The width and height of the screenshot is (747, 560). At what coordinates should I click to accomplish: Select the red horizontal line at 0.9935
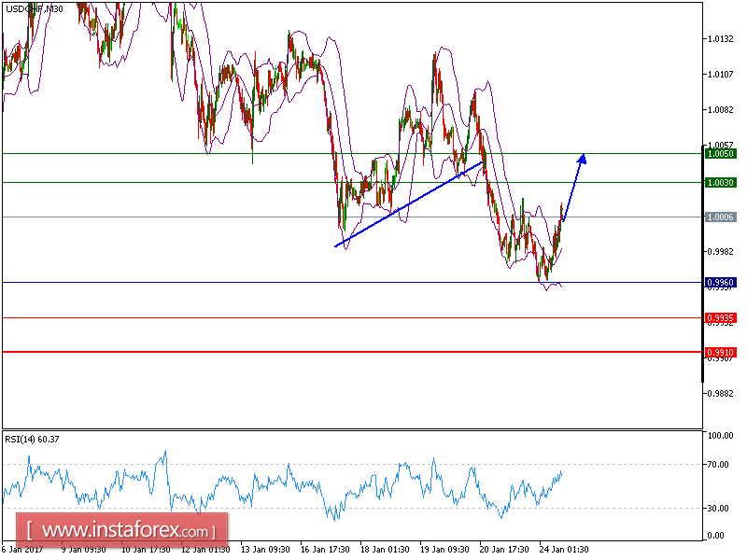(x=353, y=318)
